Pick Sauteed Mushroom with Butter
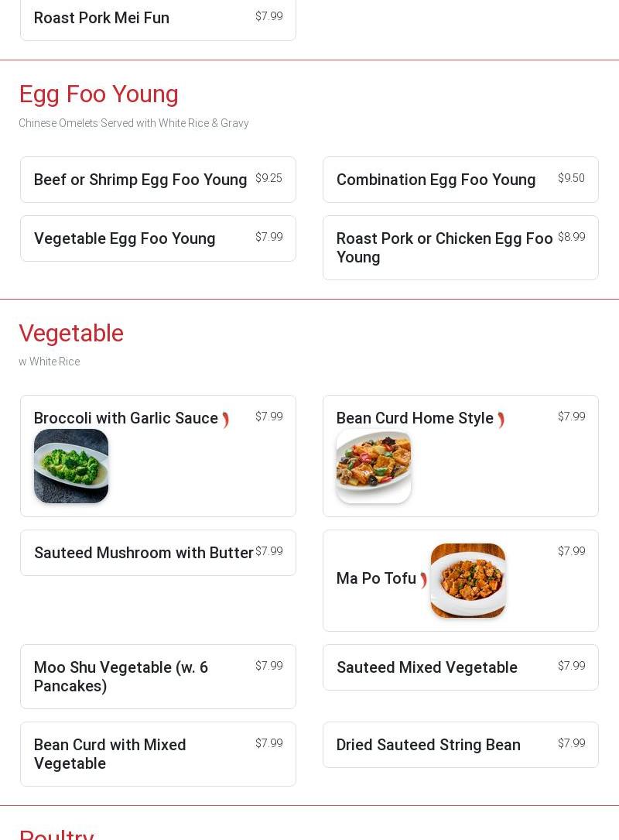Viewport: 619px width, 840px height. click(144, 553)
